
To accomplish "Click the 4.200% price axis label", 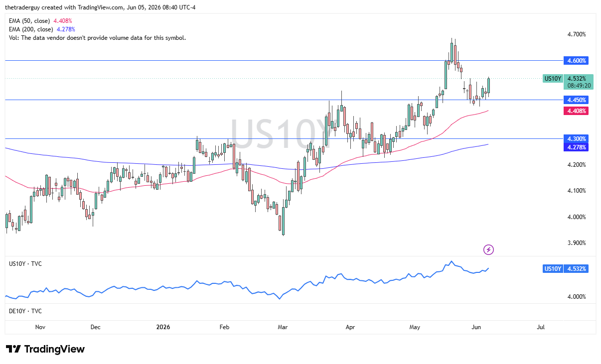I will pos(577,165).
